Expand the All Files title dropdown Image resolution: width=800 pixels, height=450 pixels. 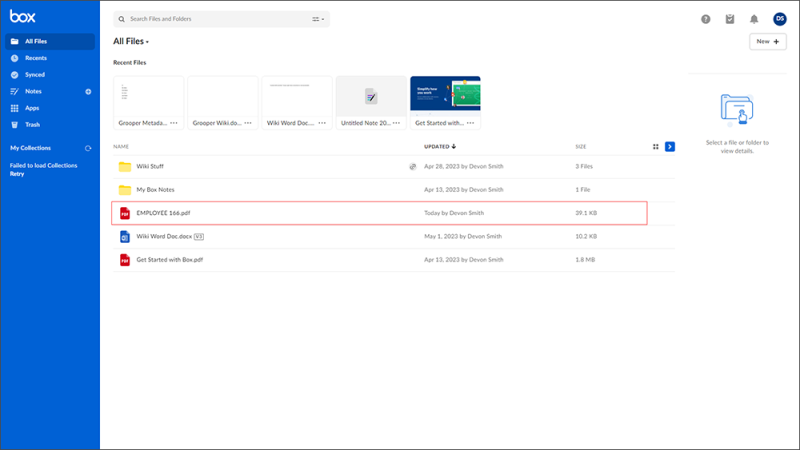131,41
